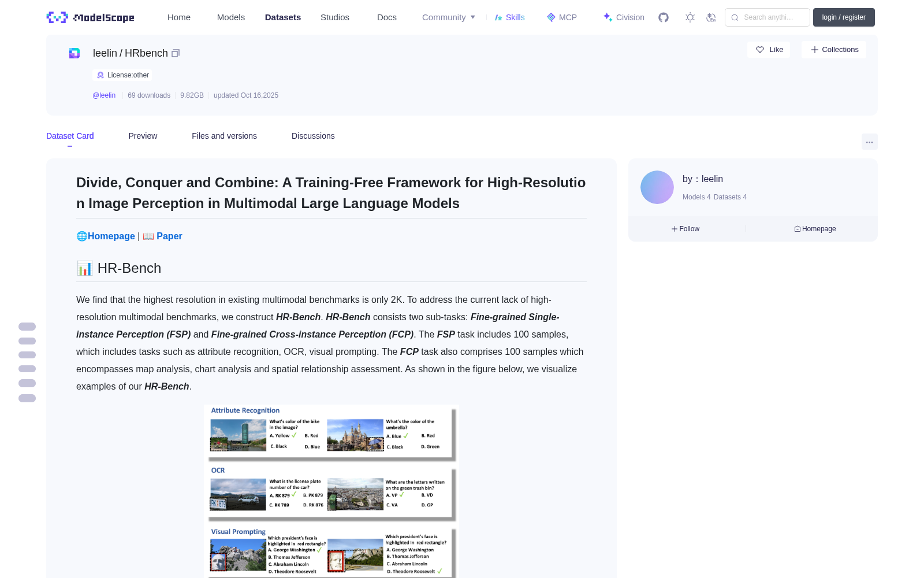The image size is (924, 578).
Task: Expand the Community dropdown
Action: [x=449, y=17]
